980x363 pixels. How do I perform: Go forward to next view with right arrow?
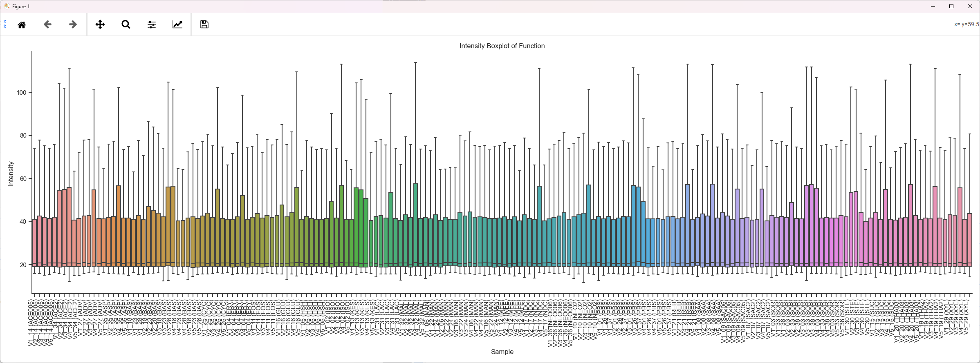(x=73, y=24)
